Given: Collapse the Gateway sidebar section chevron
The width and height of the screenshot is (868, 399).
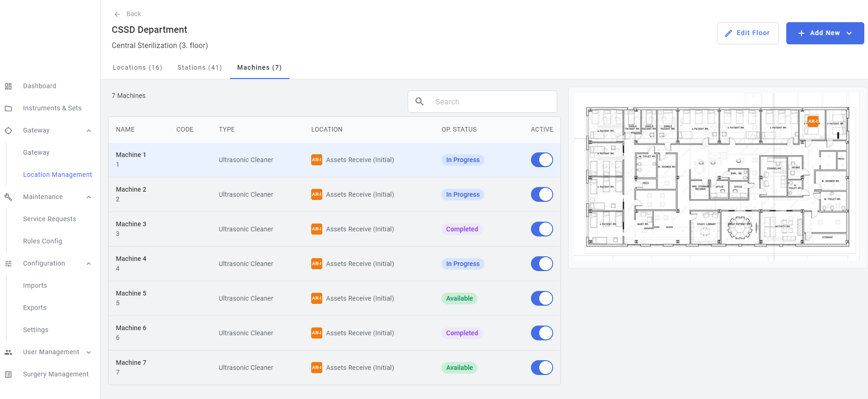Looking at the screenshot, I should click(x=89, y=131).
